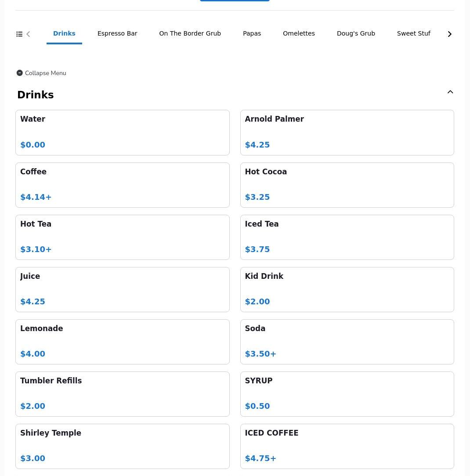Viewport: 470px width, 476px height.
Task: Collapse the Drinks section chevron
Action: click(x=450, y=92)
